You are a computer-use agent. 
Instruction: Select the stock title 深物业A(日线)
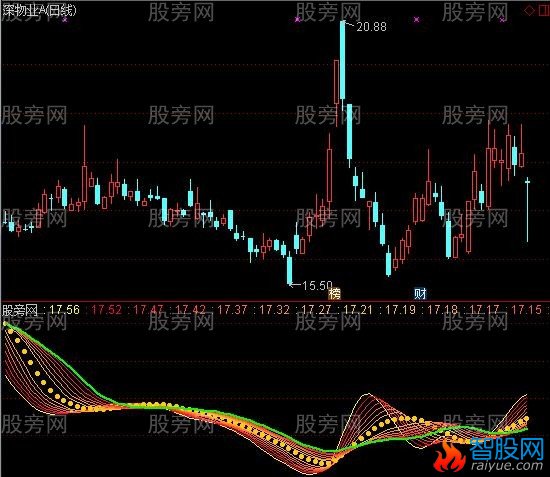coord(39,11)
